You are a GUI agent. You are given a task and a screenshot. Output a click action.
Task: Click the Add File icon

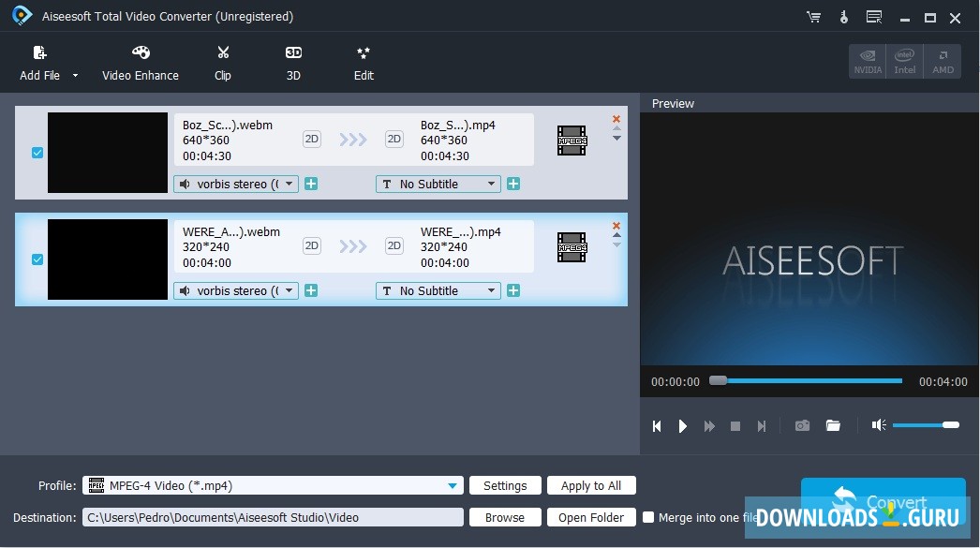(x=40, y=52)
